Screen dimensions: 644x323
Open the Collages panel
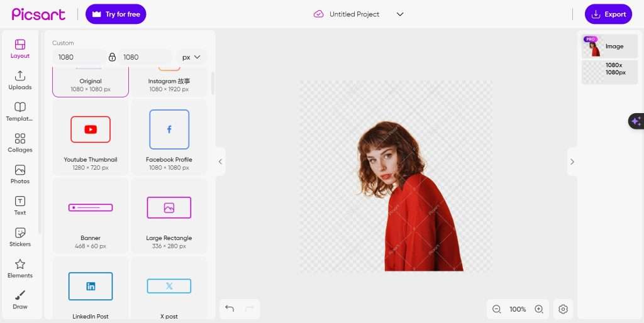tap(19, 143)
